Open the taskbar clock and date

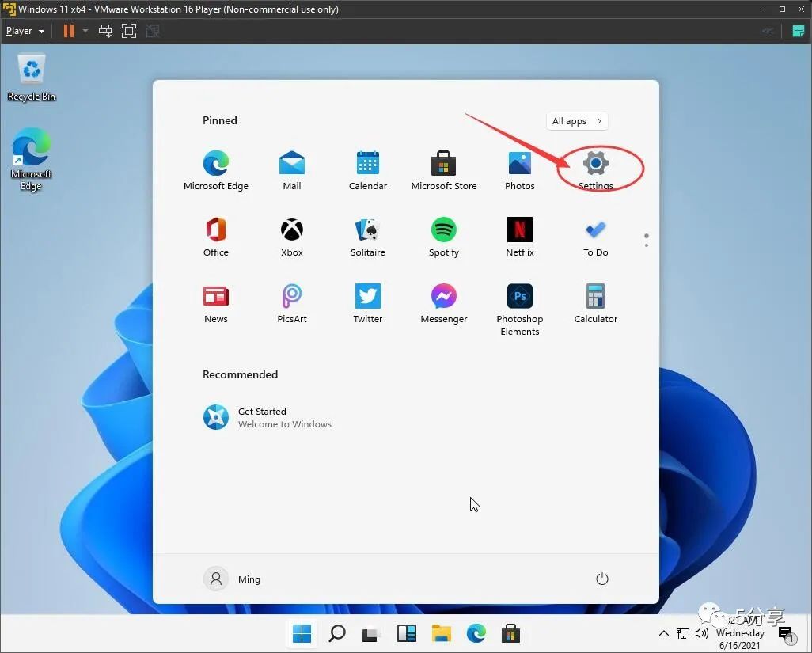[x=740, y=632]
